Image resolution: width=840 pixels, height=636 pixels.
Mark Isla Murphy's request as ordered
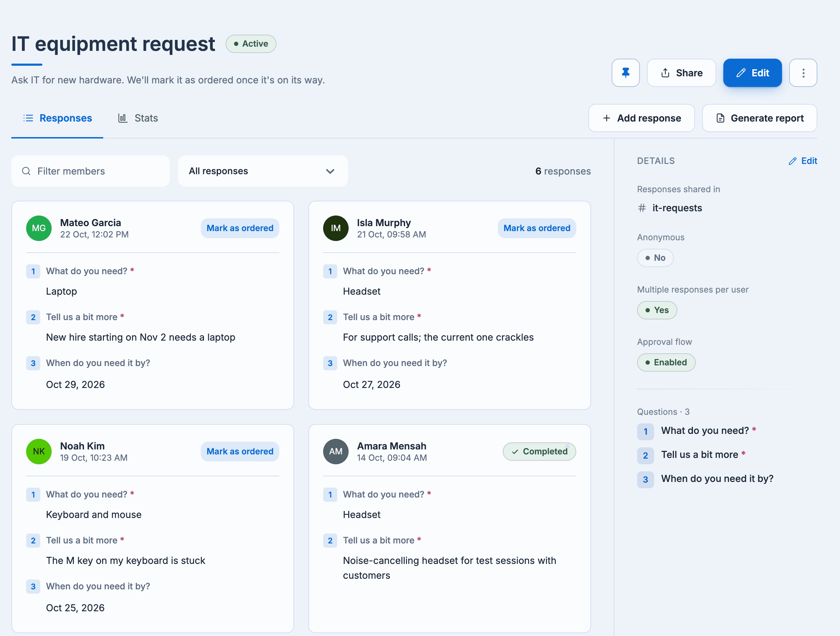[x=537, y=229]
